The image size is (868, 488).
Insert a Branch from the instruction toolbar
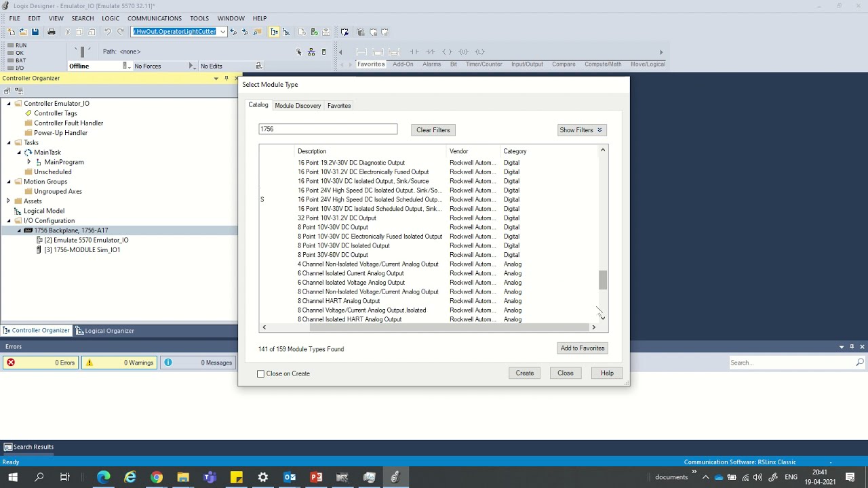coord(378,52)
